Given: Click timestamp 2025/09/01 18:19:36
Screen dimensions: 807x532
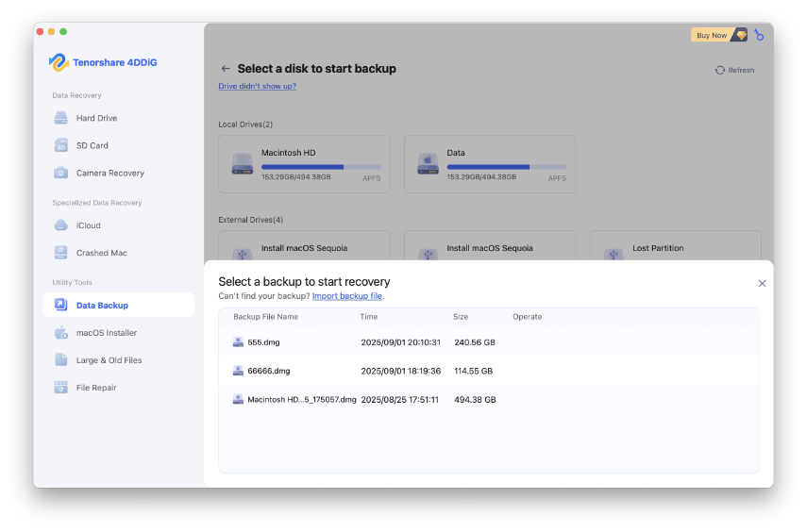Looking at the screenshot, I should pos(400,371).
